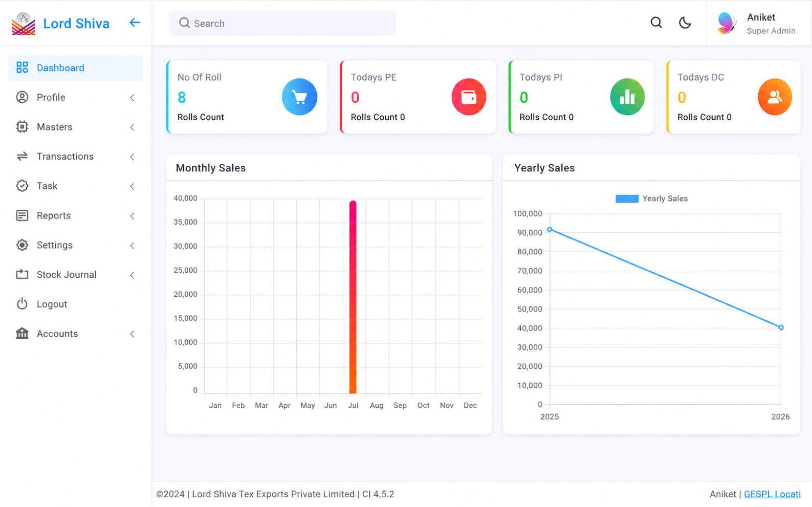Image resolution: width=812 pixels, height=507 pixels.
Task: Toggle the Yearly Sales legend swatch
Action: point(627,199)
